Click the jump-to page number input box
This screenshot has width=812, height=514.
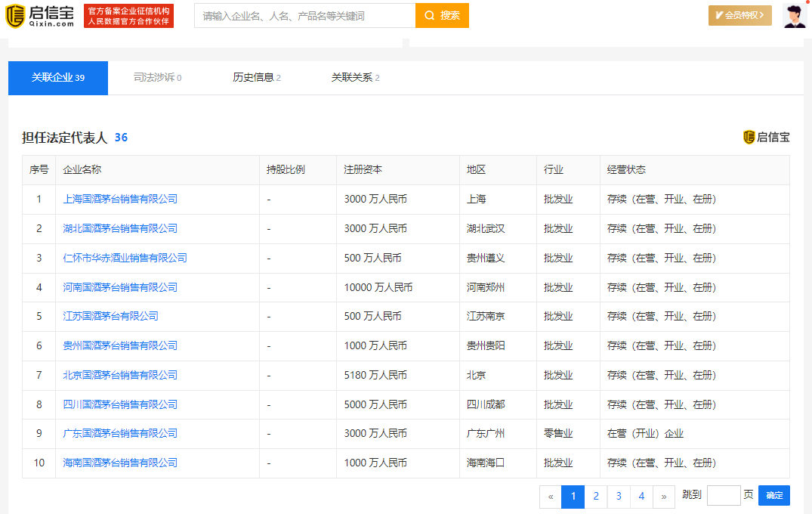(x=723, y=496)
